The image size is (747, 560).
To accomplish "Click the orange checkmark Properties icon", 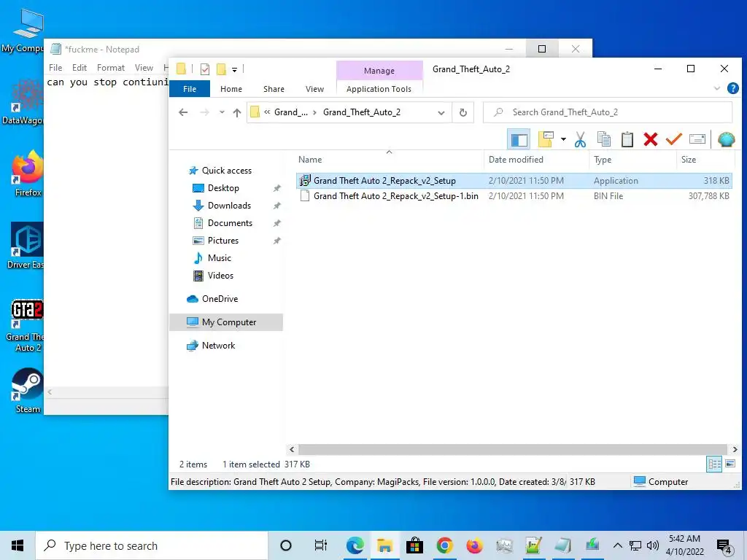I will [673, 139].
